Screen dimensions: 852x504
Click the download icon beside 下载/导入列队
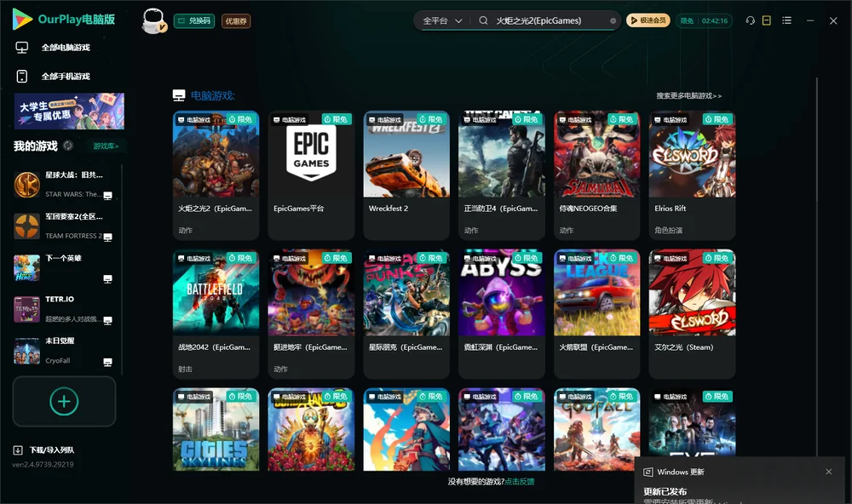[x=18, y=450]
